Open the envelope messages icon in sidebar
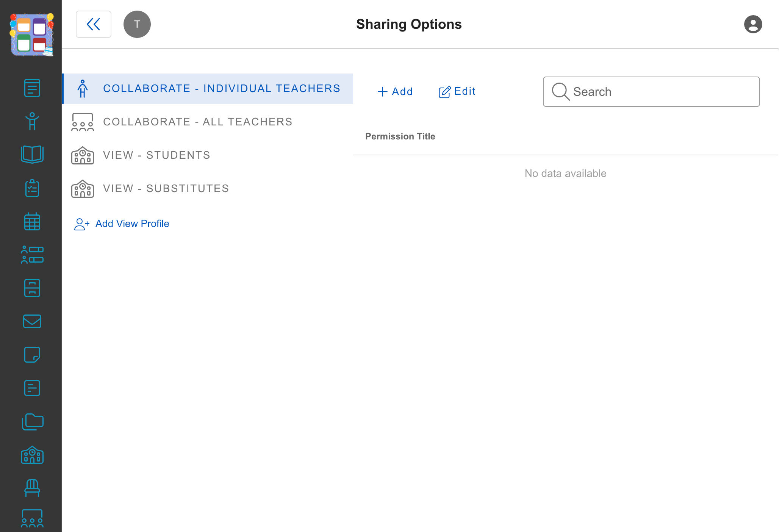This screenshot has width=779, height=532. [32, 321]
